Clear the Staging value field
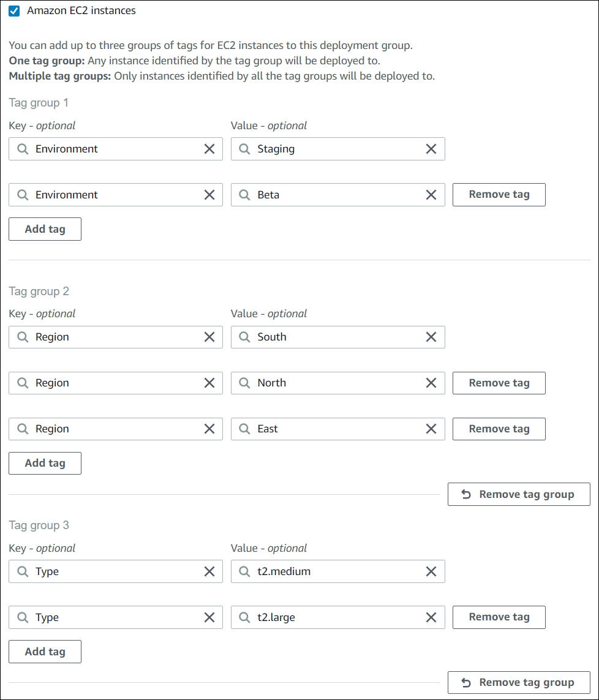Viewport: 599px width, 700px height. pos(431,149)
